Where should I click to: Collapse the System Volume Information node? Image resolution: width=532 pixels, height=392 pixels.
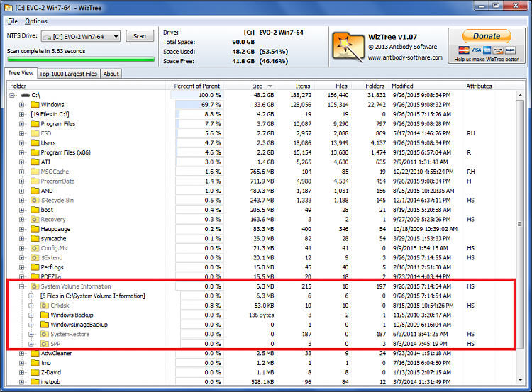22,286
